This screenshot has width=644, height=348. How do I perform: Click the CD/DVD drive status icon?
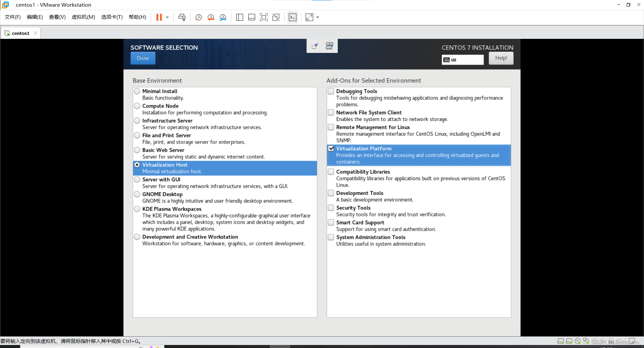578,341
